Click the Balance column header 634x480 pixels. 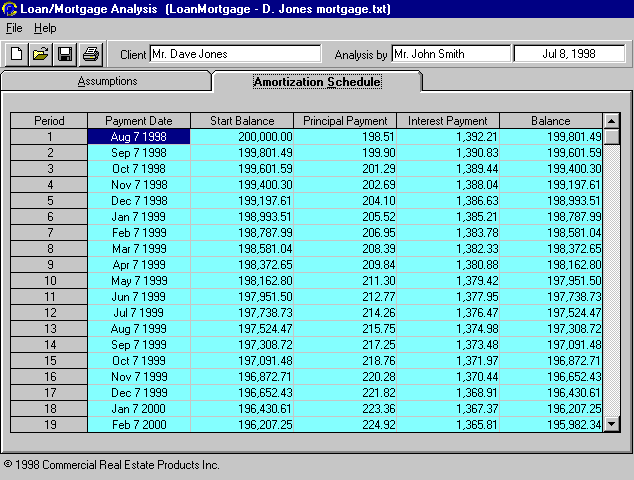(x=551, y=121)
